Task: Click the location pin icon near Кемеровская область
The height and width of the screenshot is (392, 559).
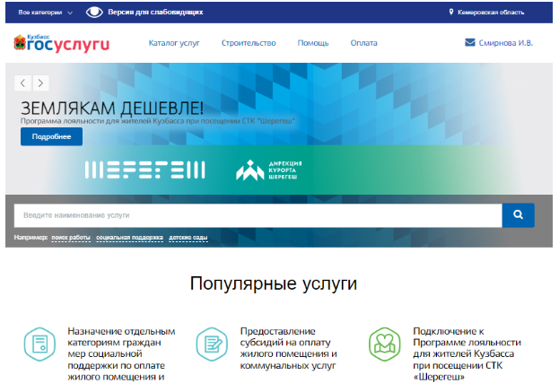Action: [451, 13]
